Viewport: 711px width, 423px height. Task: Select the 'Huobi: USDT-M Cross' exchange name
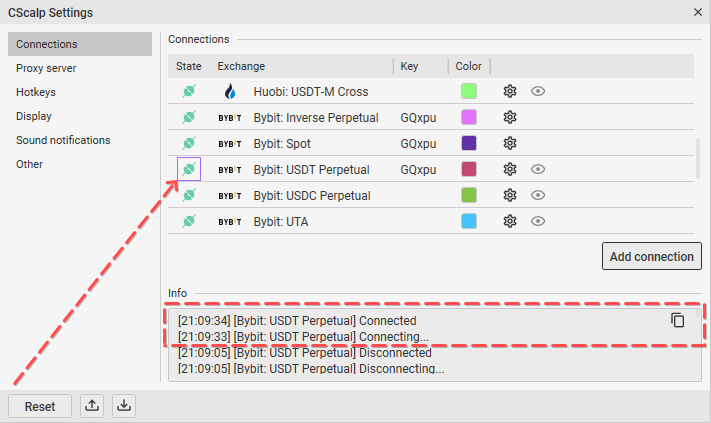coord(311,92)
